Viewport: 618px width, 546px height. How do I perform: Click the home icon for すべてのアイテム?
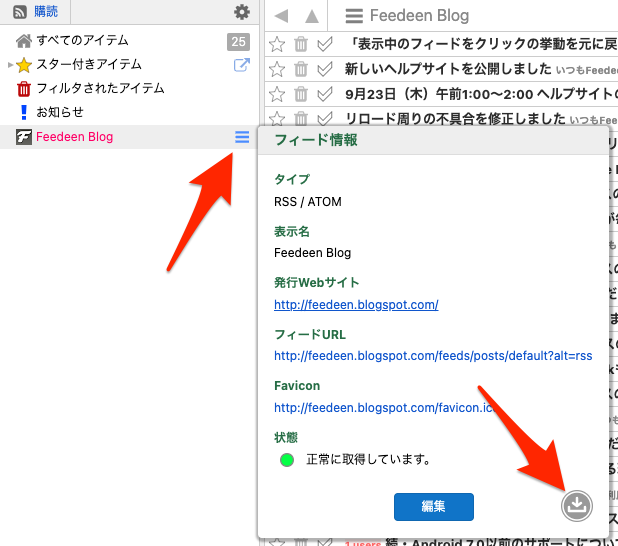point(24,41)
